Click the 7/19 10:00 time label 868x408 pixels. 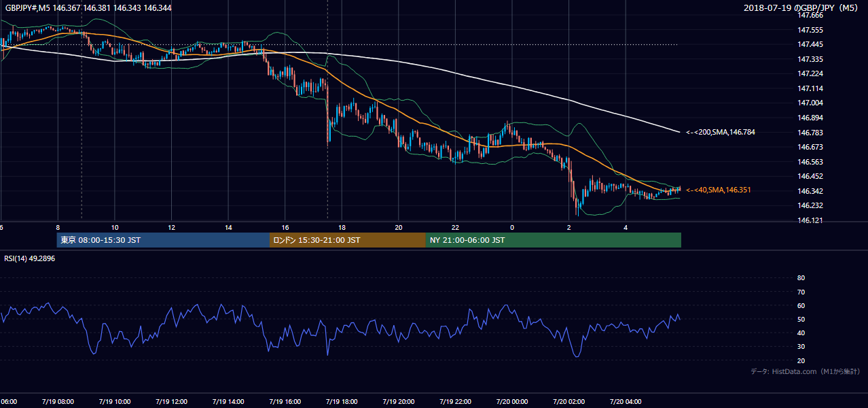[x=113, y=402]
